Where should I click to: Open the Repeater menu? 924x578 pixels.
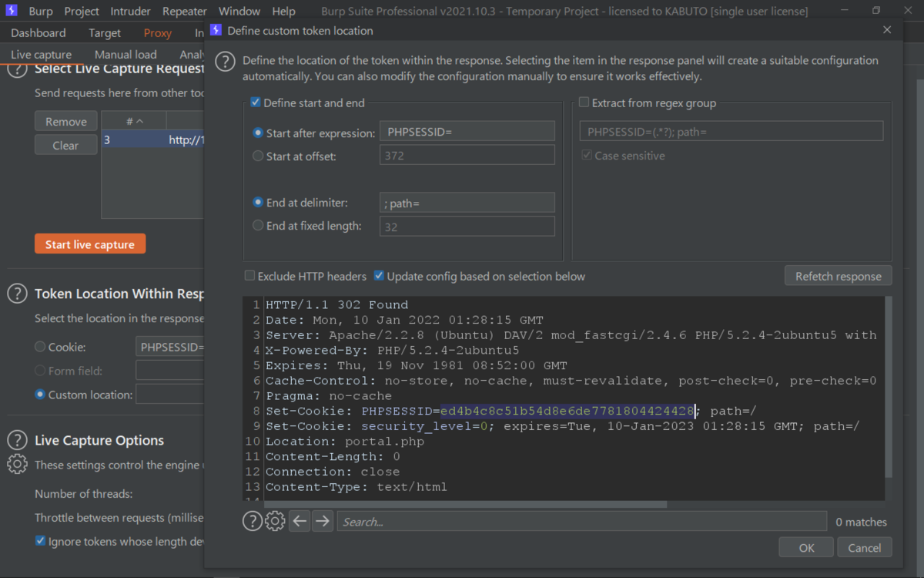coord(185,12)
